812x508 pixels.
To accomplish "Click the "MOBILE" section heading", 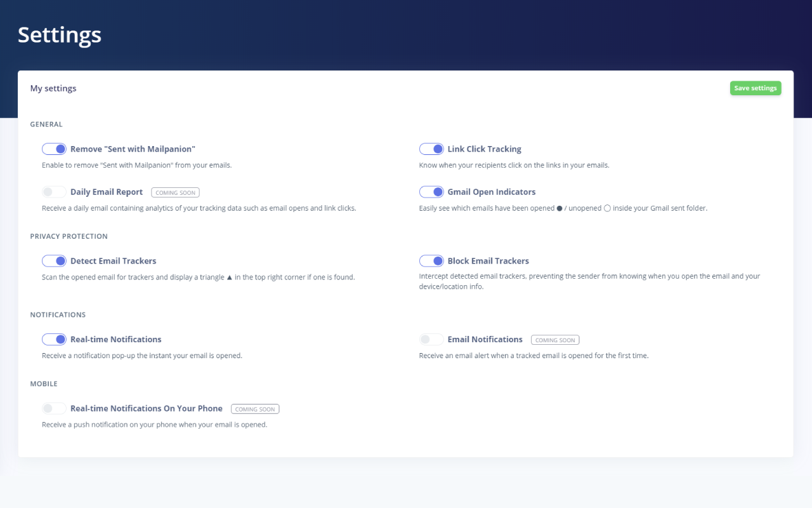I will (44, 384).
